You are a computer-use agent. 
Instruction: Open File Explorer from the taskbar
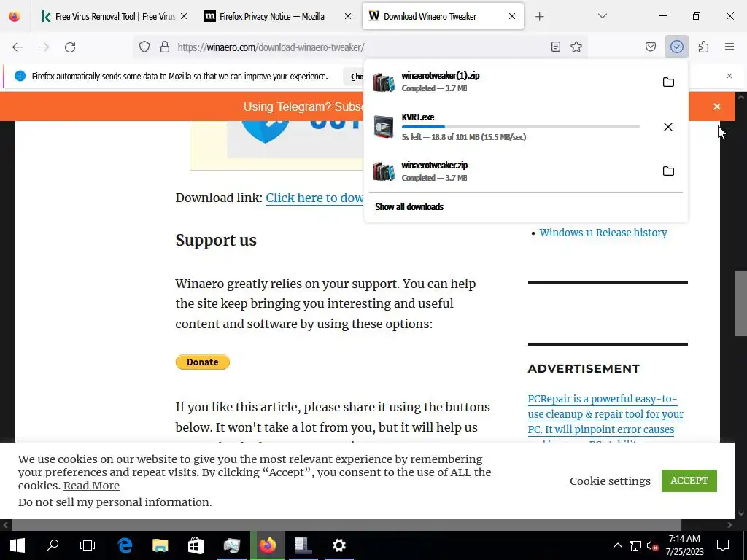tap(160, 545)
